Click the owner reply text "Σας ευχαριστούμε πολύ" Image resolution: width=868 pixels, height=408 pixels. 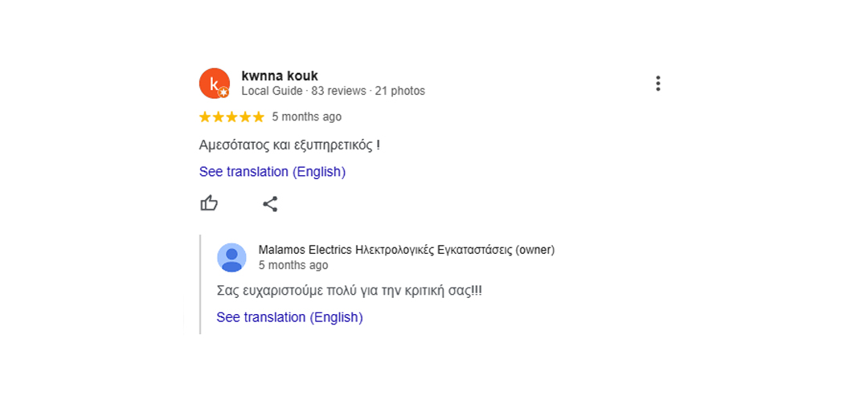tap(268, 291)
